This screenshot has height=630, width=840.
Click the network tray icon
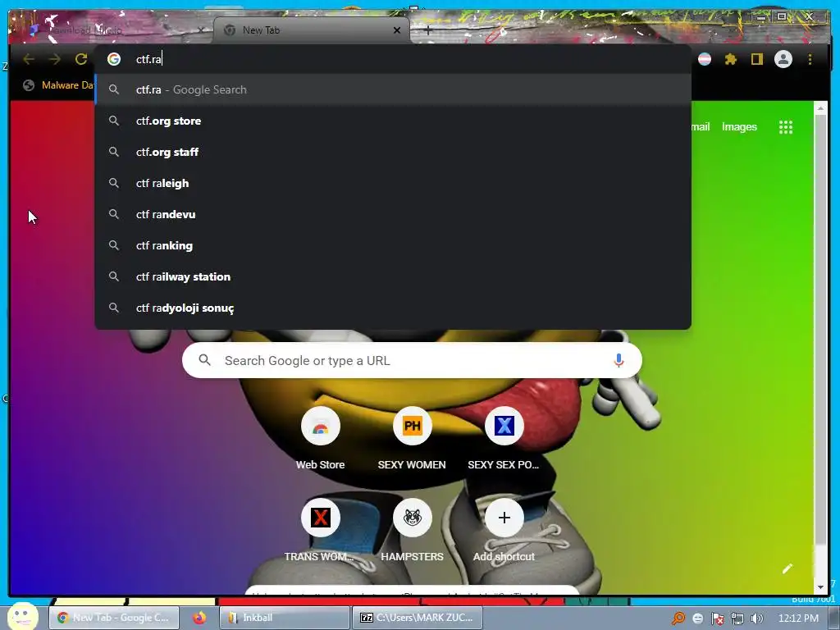[x=737, y=619]
